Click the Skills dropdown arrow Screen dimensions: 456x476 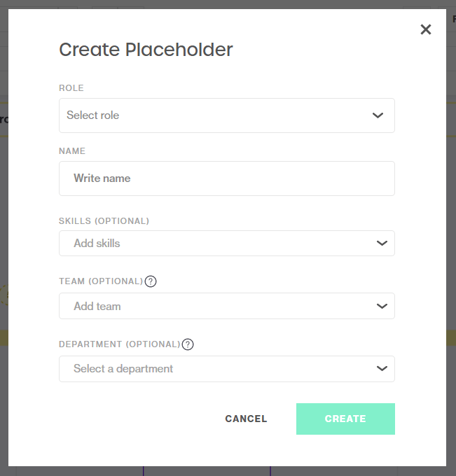tap(382, 244)
